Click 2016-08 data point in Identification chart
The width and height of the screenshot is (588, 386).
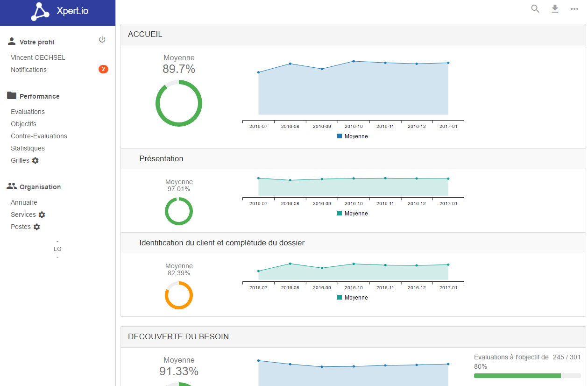[x=290, y=264]
